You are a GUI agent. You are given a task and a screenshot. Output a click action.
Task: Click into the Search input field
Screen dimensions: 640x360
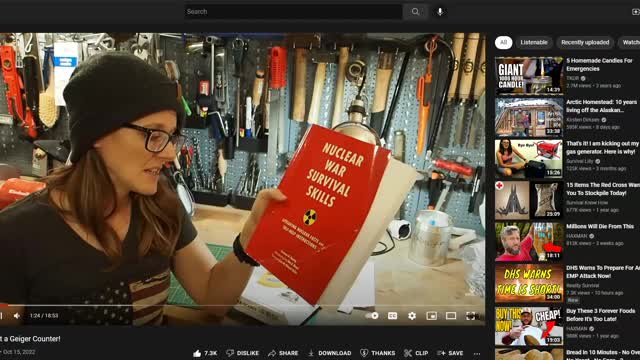[x=293, y=12]
